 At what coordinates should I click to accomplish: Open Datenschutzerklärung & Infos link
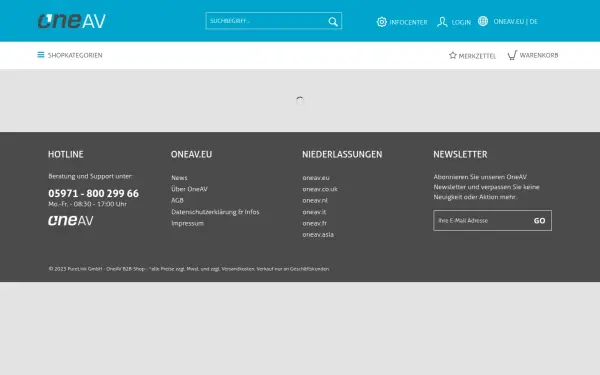215,212
